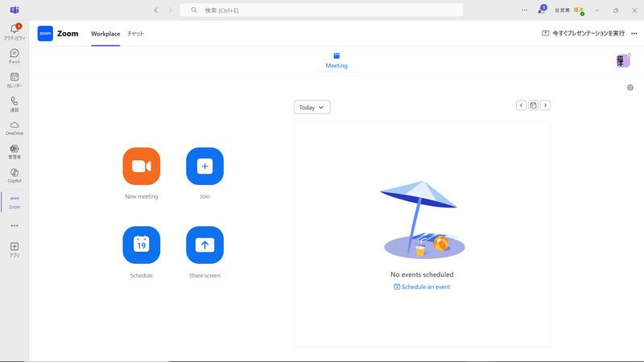Click 今すぐプレゼンテーションを実行 button
644x362 pixels.
point(583,33)
